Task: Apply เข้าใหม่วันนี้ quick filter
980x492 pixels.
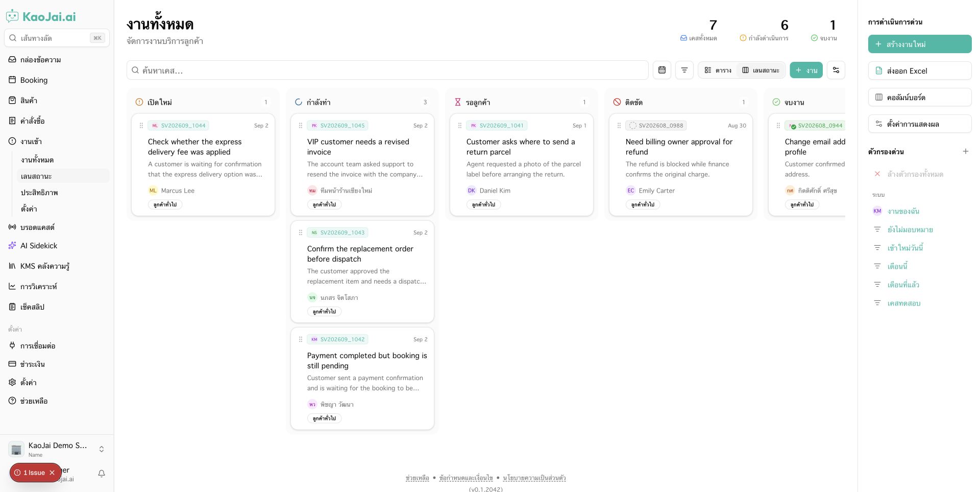Action: 905,248
